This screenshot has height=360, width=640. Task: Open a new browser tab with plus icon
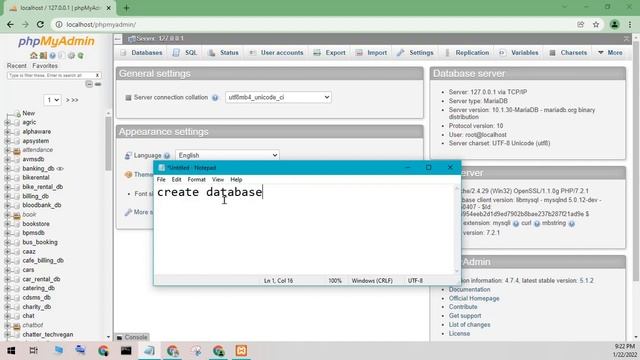[x=127, y=8]
